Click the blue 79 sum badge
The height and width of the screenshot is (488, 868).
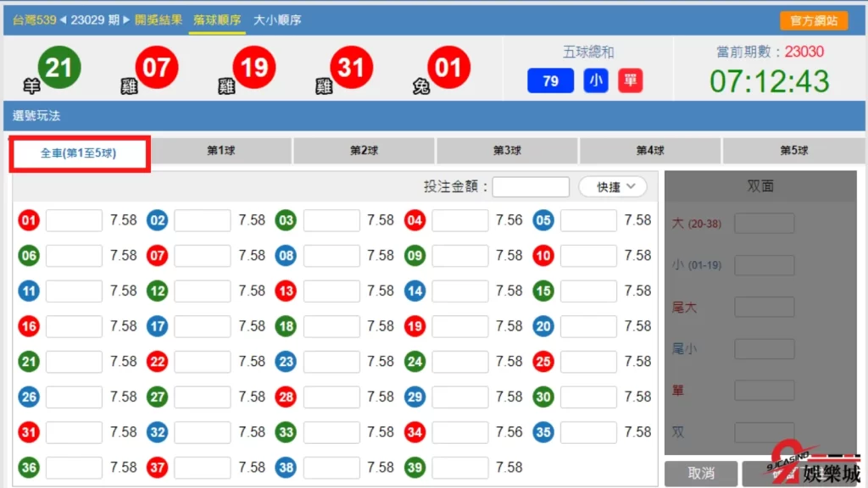[551, 80]
